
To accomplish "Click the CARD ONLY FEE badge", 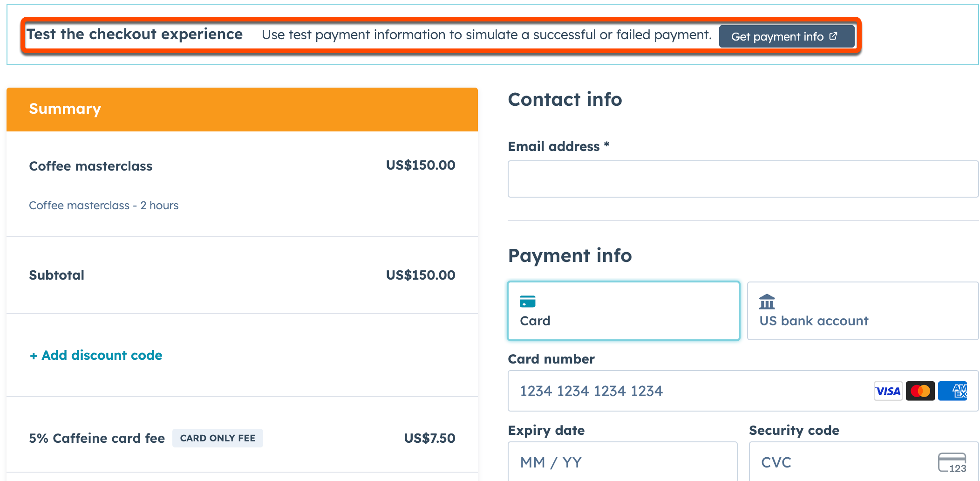I will pos(218,438).
